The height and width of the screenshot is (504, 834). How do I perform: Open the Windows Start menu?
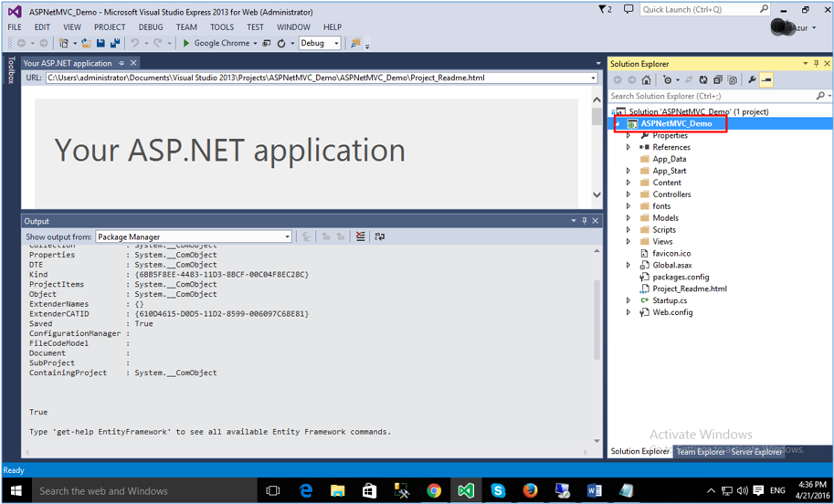coord(15,490)
